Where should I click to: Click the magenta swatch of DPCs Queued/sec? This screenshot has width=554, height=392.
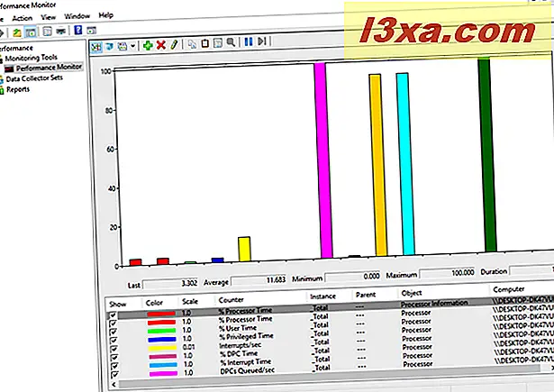point(163,373)
